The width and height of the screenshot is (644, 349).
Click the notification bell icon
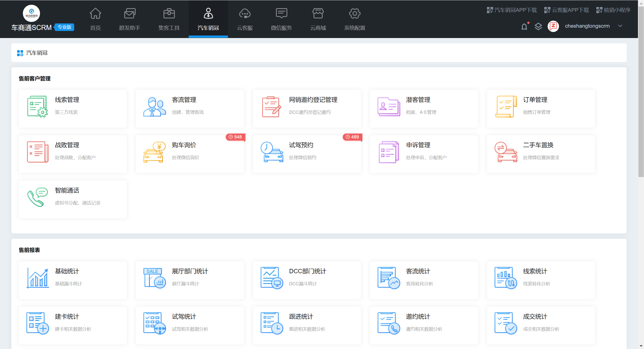tap(524, 26)
